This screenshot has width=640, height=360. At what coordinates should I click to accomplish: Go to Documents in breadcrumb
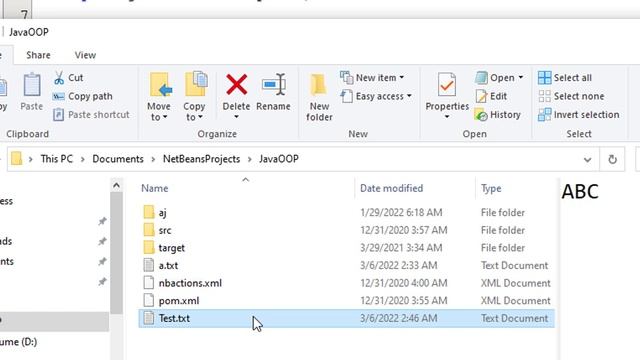point(118,159)
